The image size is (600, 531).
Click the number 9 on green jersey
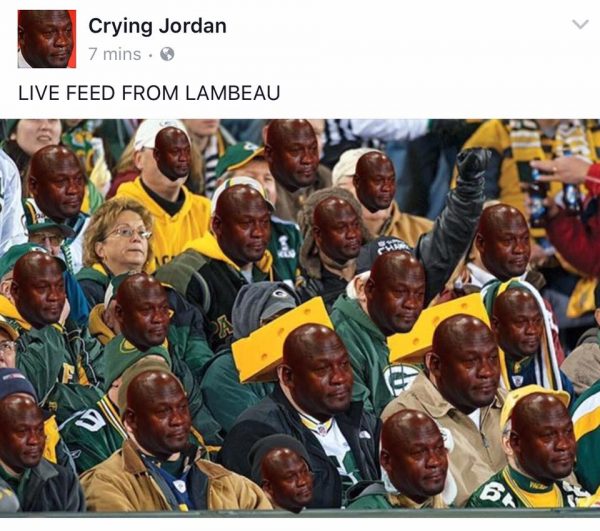pos(91,420)
